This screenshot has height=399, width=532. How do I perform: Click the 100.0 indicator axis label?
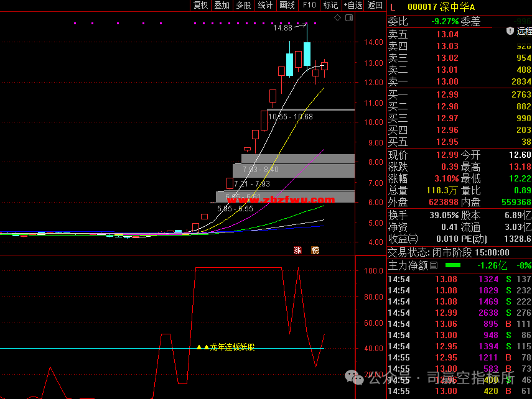(x=373, y=270)
